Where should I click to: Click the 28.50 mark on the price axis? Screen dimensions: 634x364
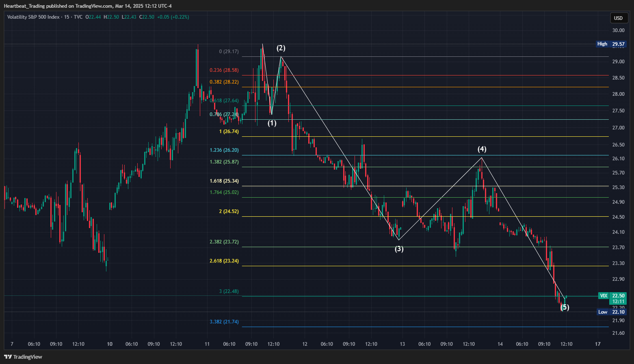point(618,78)
